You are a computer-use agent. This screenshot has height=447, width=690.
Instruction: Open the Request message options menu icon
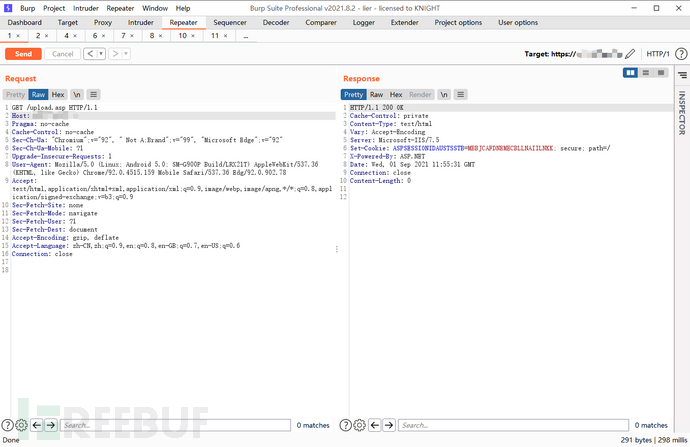pos(93,95)
